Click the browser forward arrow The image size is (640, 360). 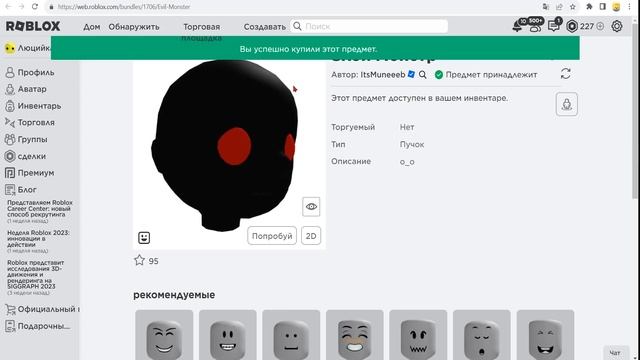point(21,7)
